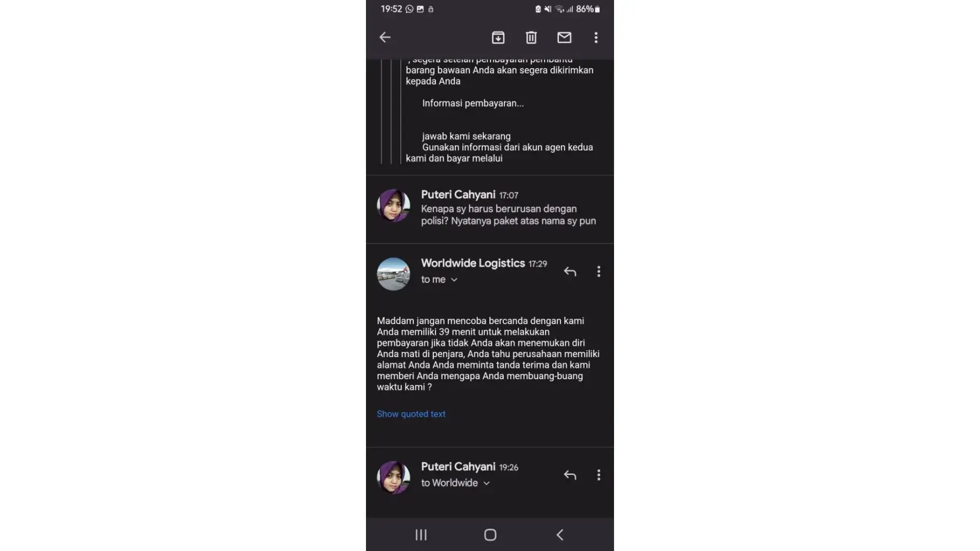
Task: Go back using the top arrow
Action: point(385,37)
